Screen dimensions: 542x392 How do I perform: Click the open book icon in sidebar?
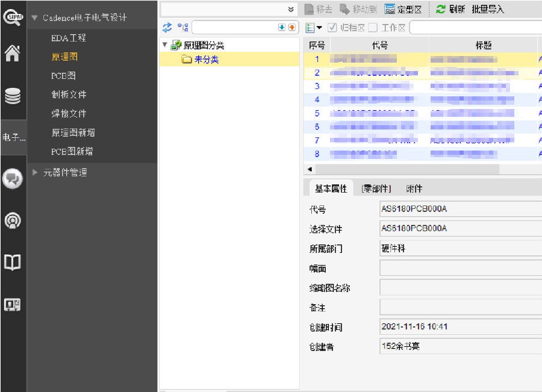click(13, 263)
